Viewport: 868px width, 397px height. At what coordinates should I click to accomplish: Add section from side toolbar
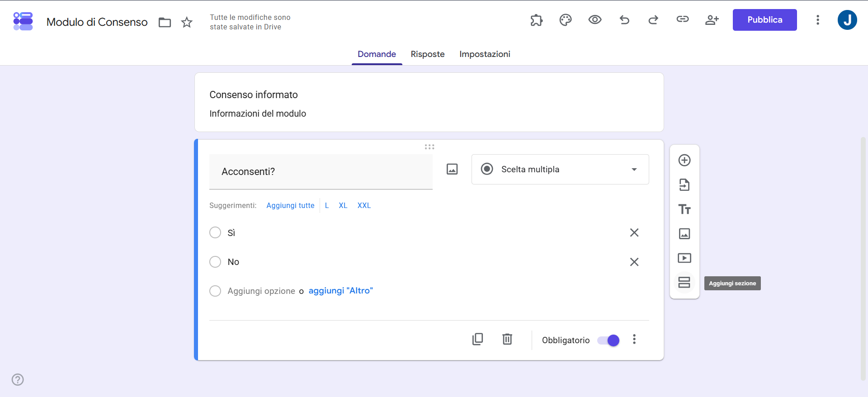684,283
